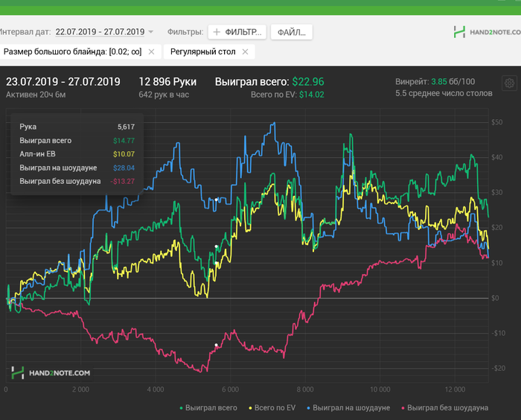Click the white marker on the pink line

pyautogui.click(x=217, y=345)
